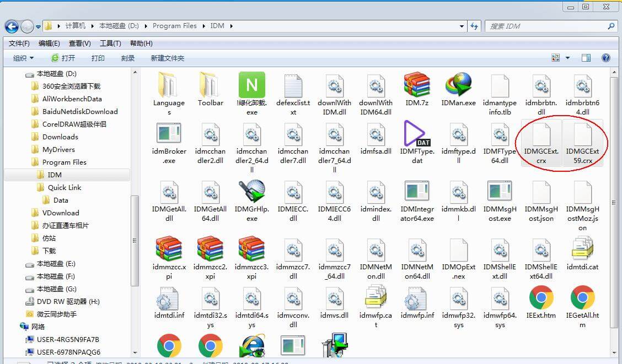Click the 刻录 burn button
The height and width of the screenshot is (364, 622).
128,58
